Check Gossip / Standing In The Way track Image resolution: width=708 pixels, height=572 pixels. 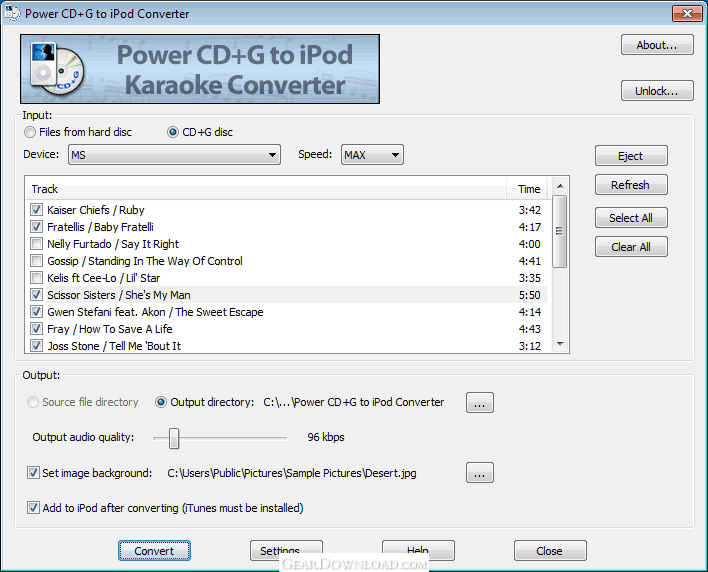point(36,261)
